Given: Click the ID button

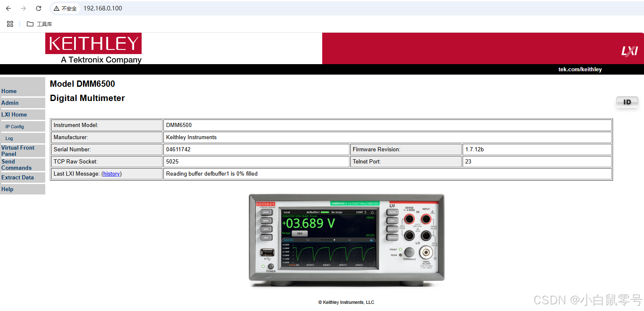Looking at the screenshot, I should point(627,102).
